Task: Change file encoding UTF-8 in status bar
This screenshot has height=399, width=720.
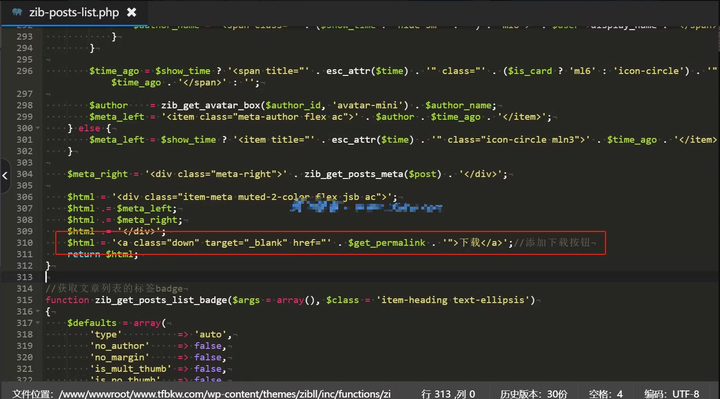Action: pos(671,394)
